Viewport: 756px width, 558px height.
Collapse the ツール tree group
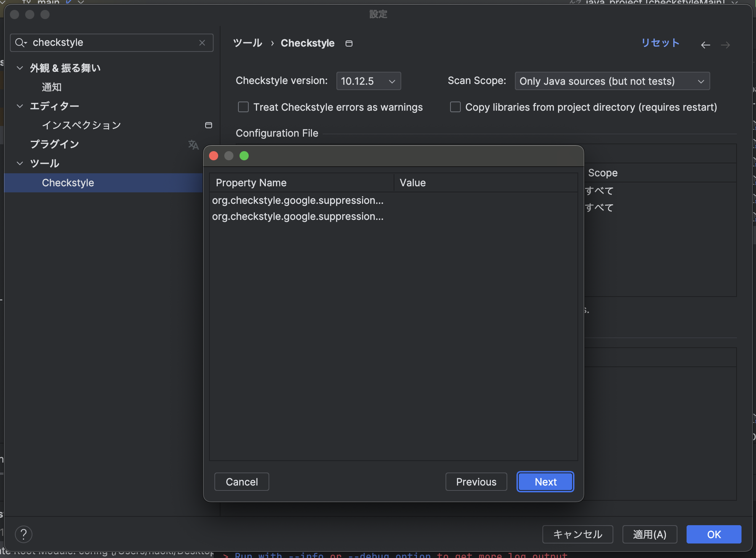click(20, 163)
